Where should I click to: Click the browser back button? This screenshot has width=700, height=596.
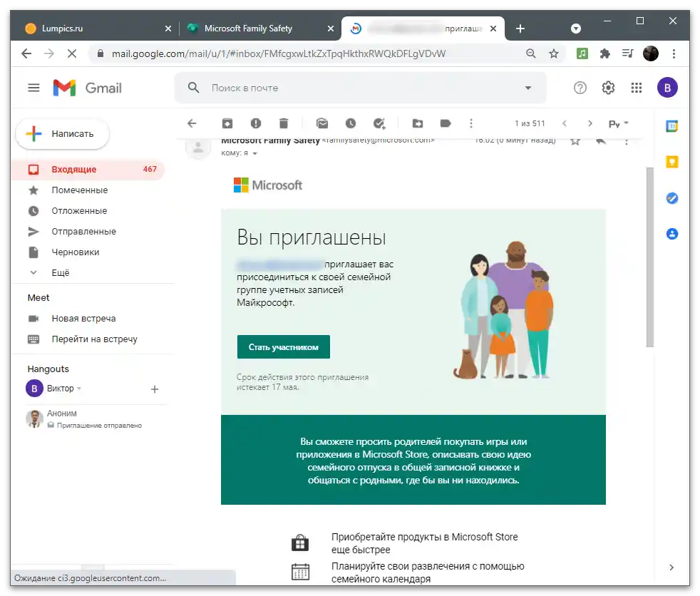pos(26,53)
